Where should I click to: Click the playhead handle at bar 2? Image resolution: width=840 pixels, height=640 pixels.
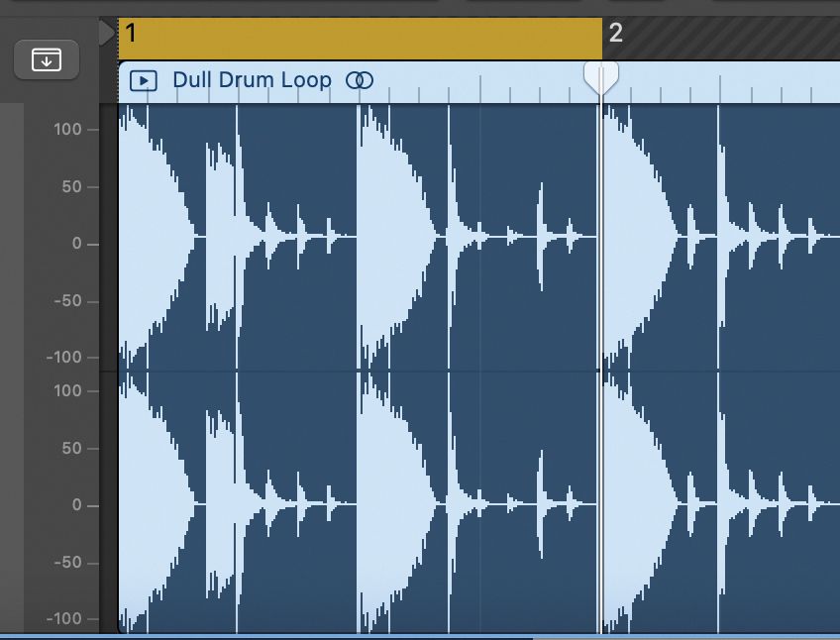click(x=601, y=74)
